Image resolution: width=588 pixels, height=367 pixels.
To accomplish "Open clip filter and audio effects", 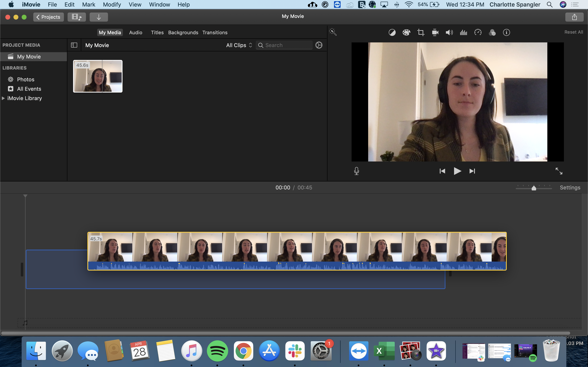I will [x=492, y=32].
